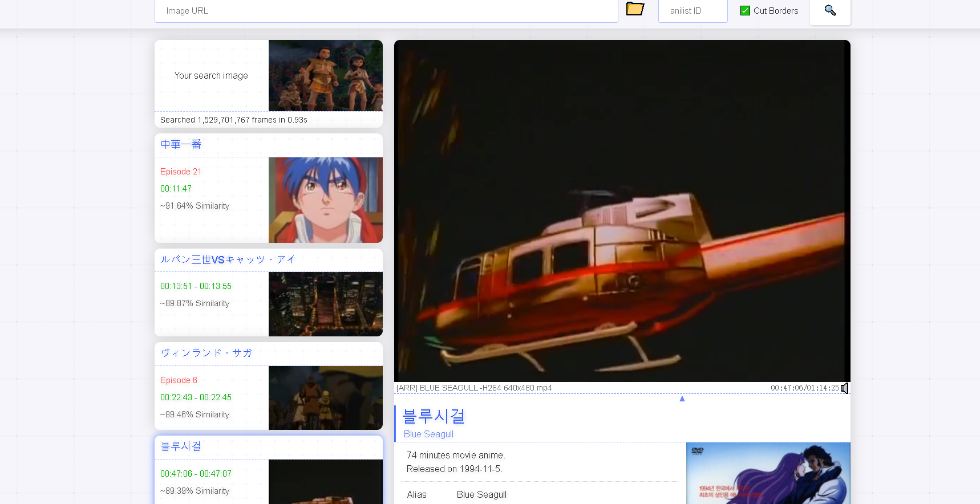Select the night city skyline thumbnail

325,304
